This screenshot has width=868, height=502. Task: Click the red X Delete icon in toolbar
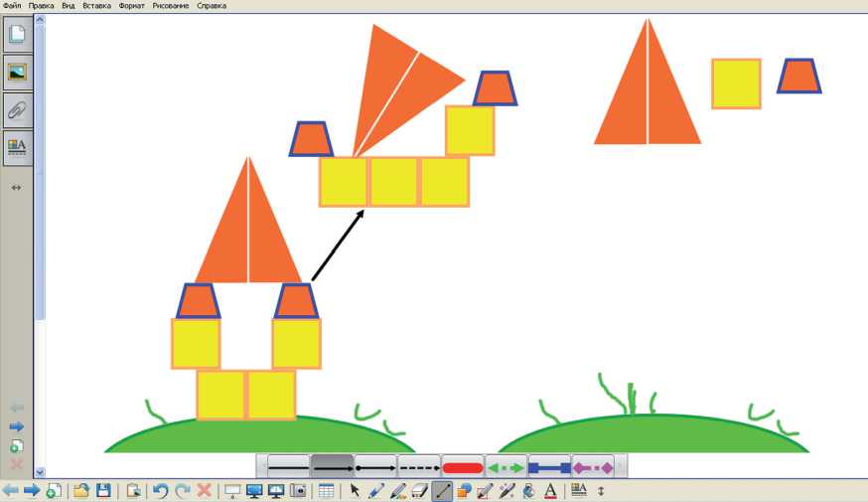point(205,491)
